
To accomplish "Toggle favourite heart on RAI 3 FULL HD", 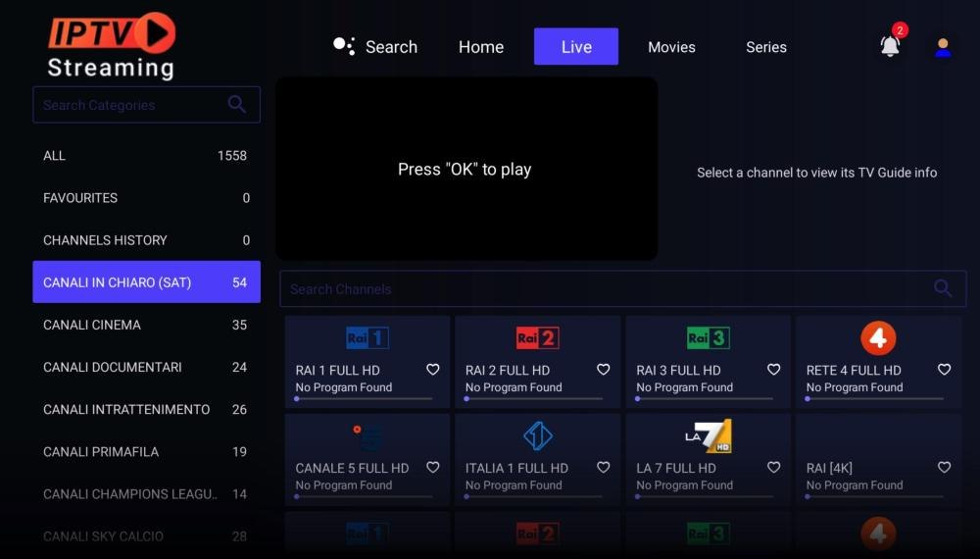I will click(x=773, y=370).
